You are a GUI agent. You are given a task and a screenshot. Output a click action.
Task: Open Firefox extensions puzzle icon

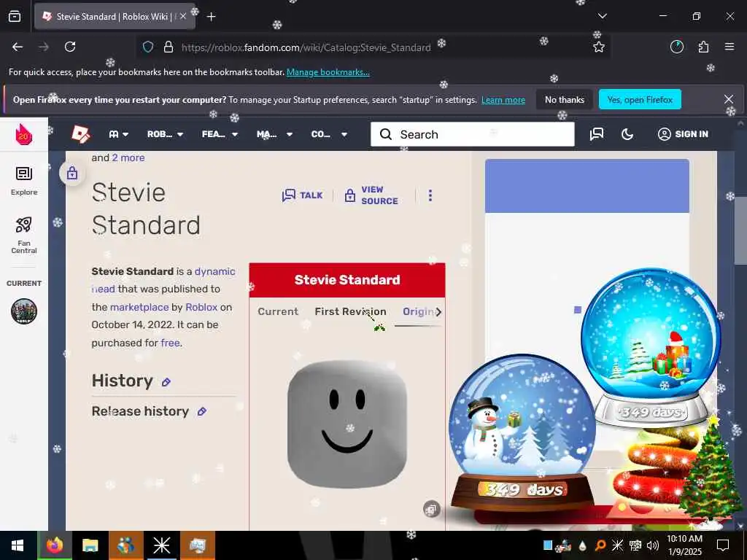point(703,47)
